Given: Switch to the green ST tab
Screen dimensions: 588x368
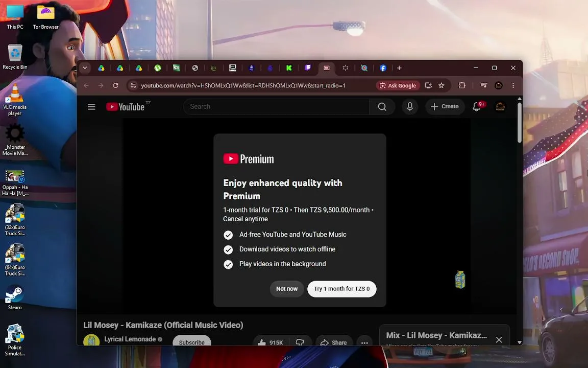Looking at the screenshot, I should click(176, 68).
